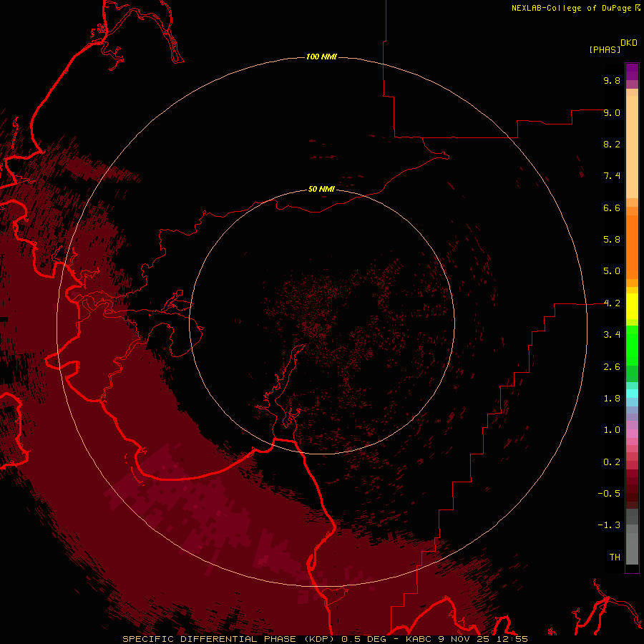
Task: Click the 1.0 scale value
Action: click(x=612, y=430)
